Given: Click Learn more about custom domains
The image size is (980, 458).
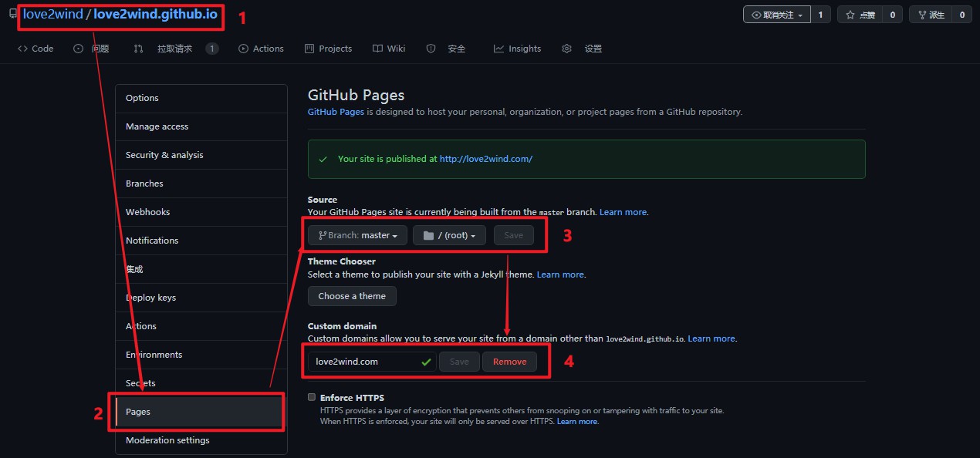Looking at the screenshot, I should [x=711, y=338].
